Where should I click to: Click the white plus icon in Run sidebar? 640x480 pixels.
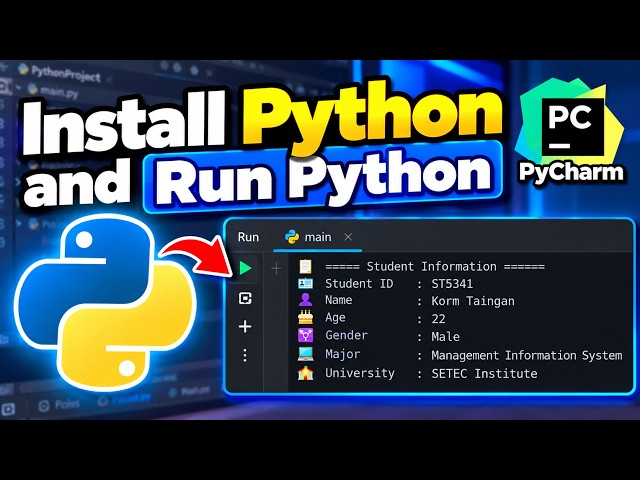(x=245, y=327)
